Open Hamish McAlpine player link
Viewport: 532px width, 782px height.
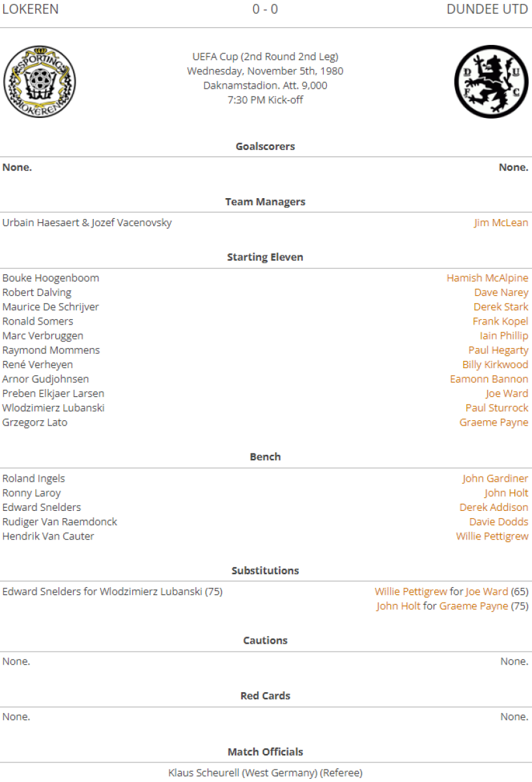(487, 278)
